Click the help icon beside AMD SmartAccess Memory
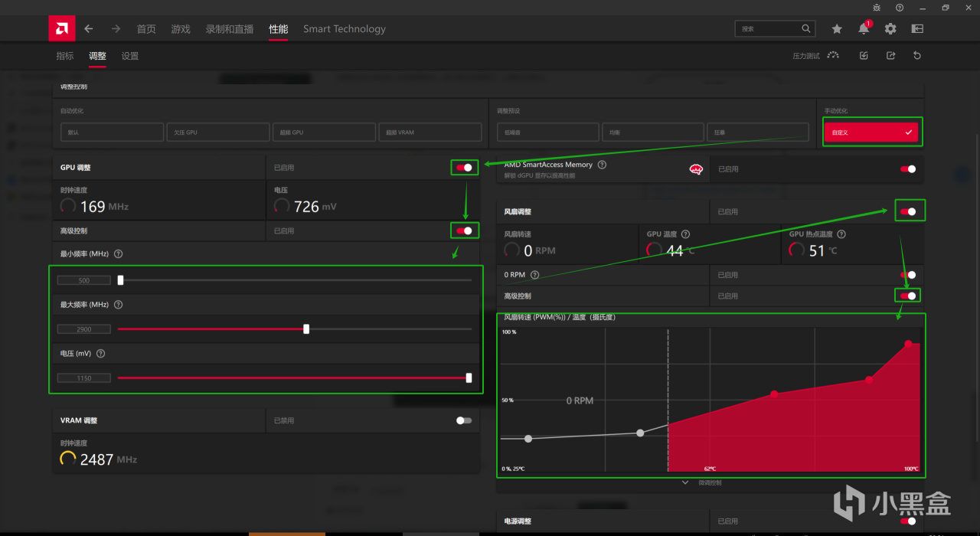The image size is (980, 536). pos(602,165)
